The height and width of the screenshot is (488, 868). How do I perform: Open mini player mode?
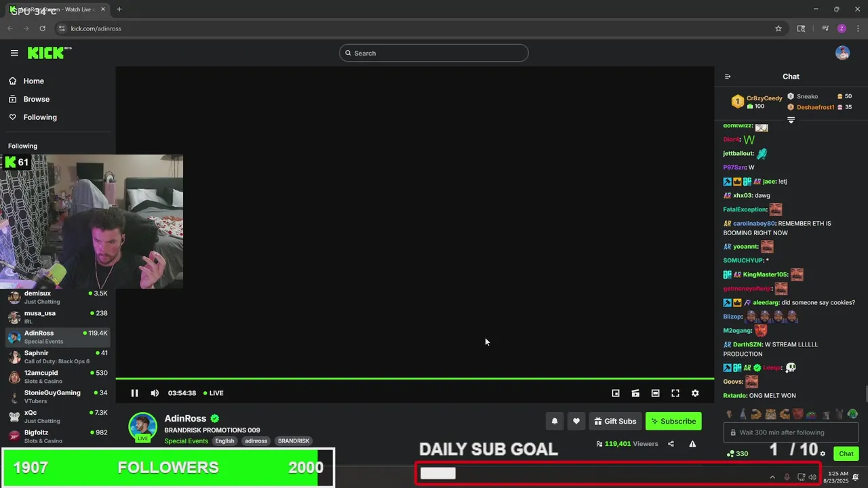tap(616, 393)
